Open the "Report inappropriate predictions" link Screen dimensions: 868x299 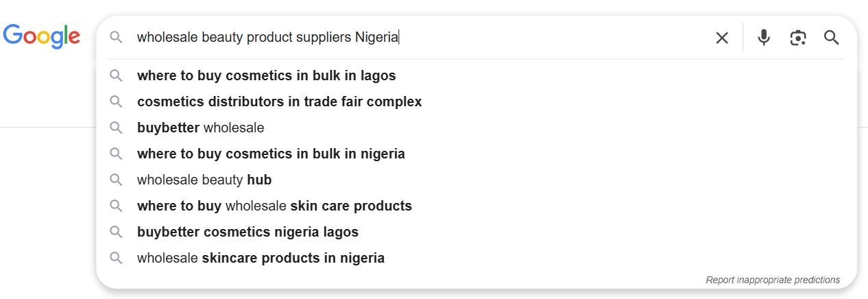[772, 280]
